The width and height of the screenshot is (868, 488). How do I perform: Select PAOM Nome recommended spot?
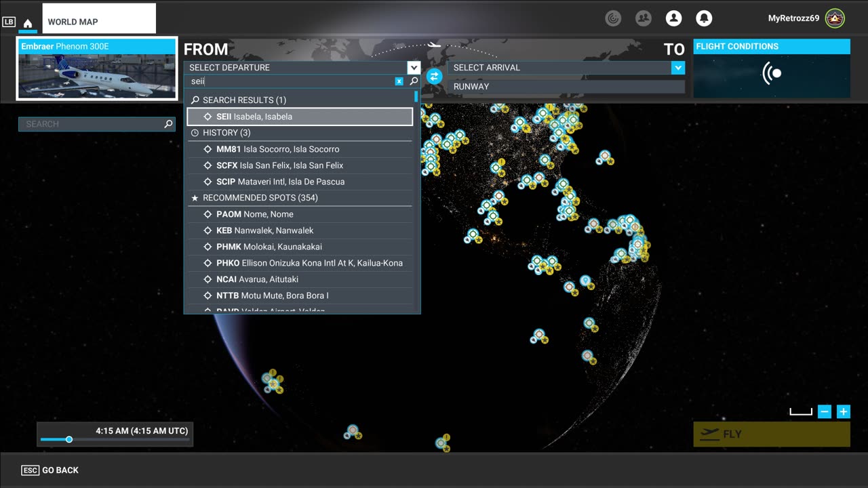[x=300, y=214]
